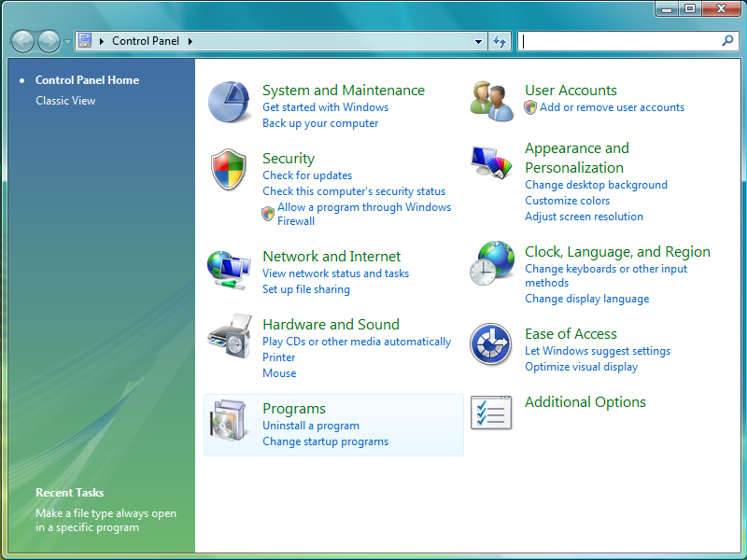
Task: Minimize the Control Panel window
Action: [667, 8]
